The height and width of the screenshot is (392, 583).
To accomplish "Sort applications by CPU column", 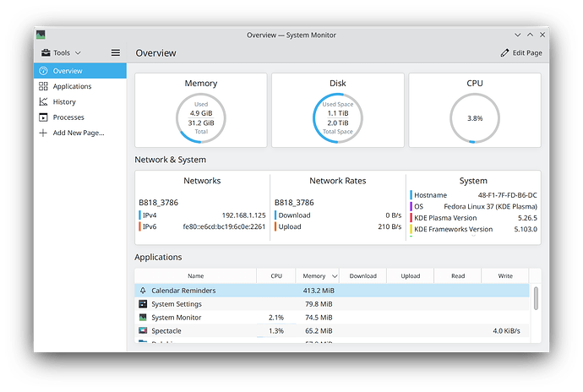I will click(276, 276).
